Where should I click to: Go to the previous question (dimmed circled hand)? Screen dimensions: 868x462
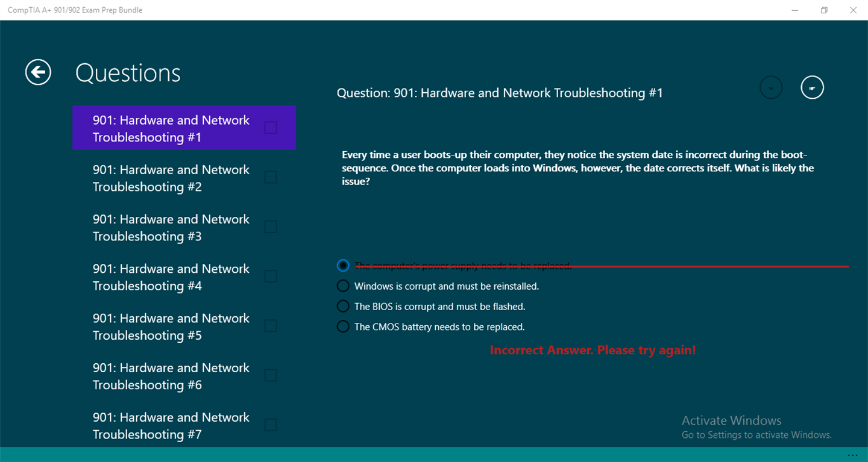click(771, 87)
